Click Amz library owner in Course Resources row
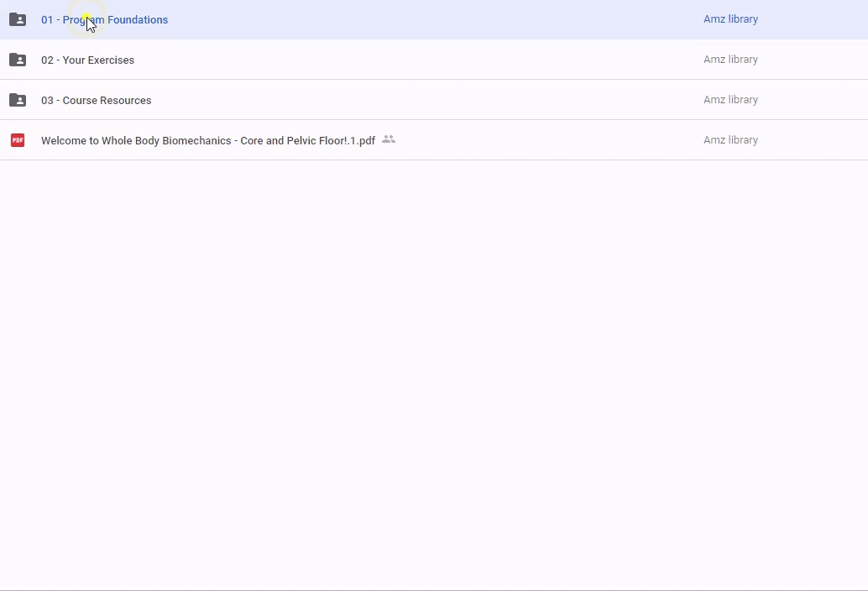The height and width of the screenshot is (591, 868). (x=730, y=100)
